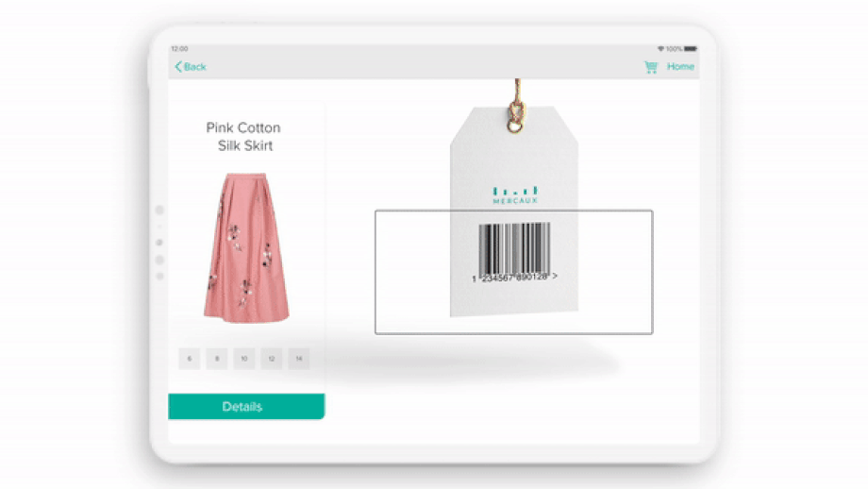Click the Mercaux logo on the tag
Image resolution: width=868 pixels, height=489 pixels.
click(x=515, y=195)
